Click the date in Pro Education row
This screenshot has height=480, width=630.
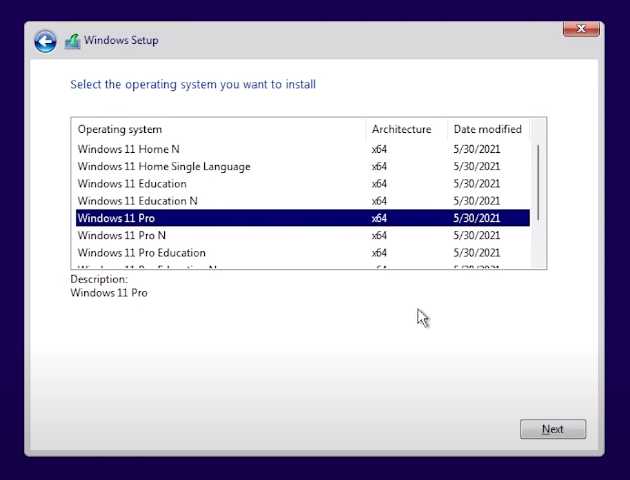(477, 253)
